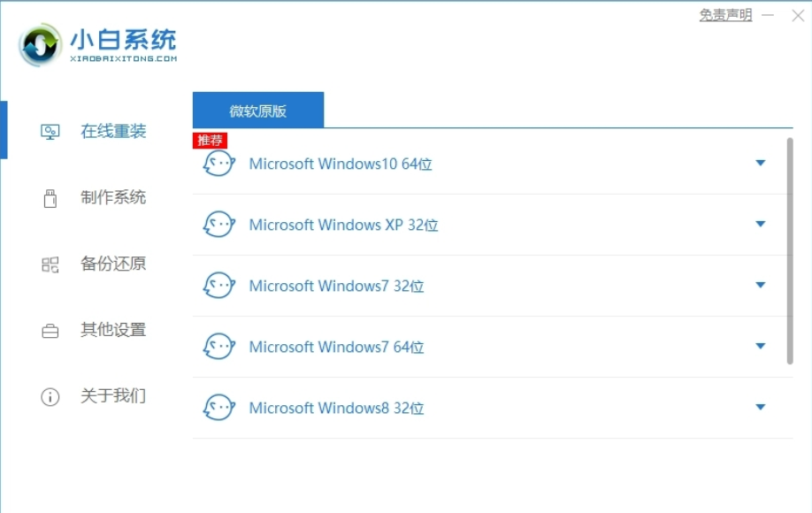Click the 在线重装 monitor icon

pos(50,132)
